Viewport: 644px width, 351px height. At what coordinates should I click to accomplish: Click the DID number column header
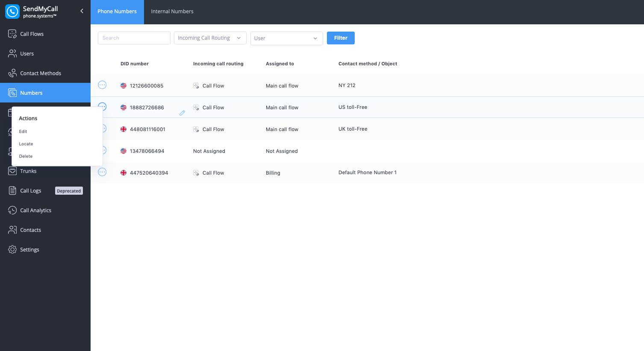click(135, 64)
